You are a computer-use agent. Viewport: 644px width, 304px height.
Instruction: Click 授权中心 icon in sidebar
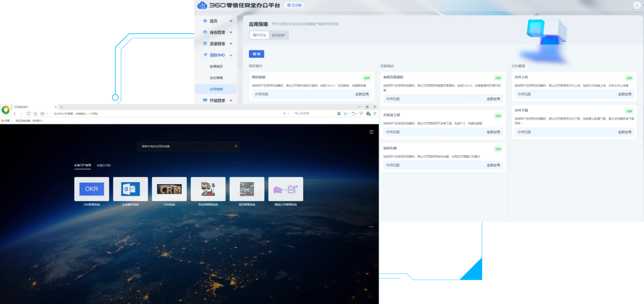point(205,55)
